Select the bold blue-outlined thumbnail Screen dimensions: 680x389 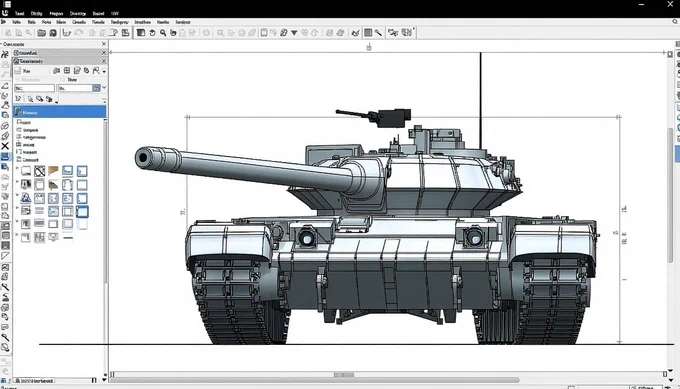[82, 212]
